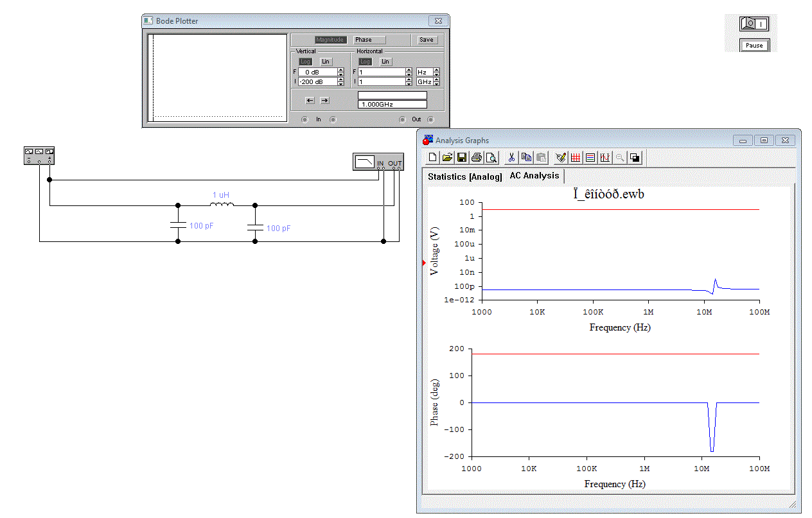Click the New graph page icon
Screen dimensions: 812x518
[433, 157]
